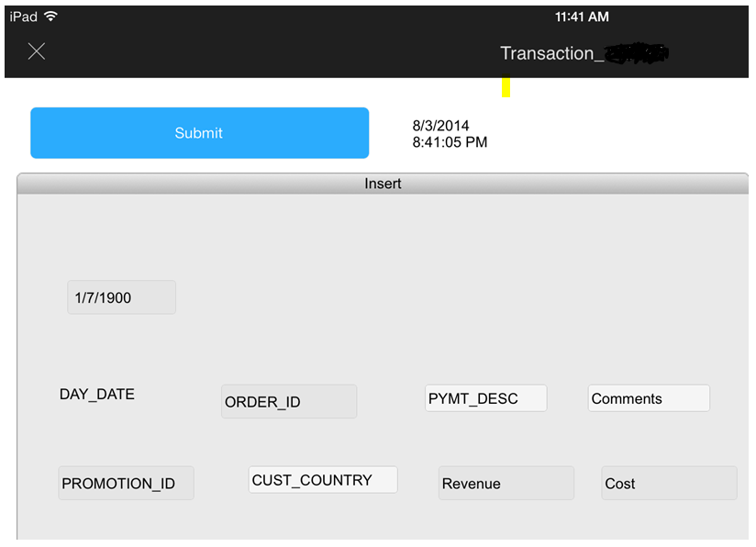Tap the 11:41 AM status bar clock
756x547 pixels.
[582, 17]
